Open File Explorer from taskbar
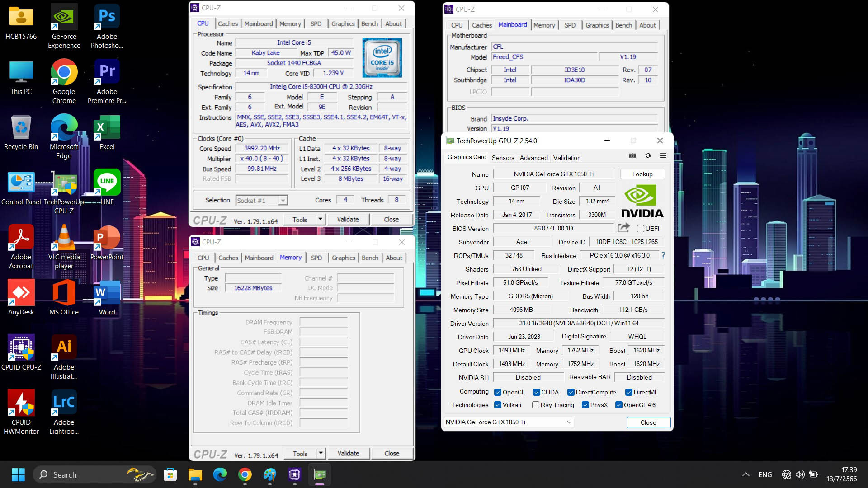 [x=195, y=474]
